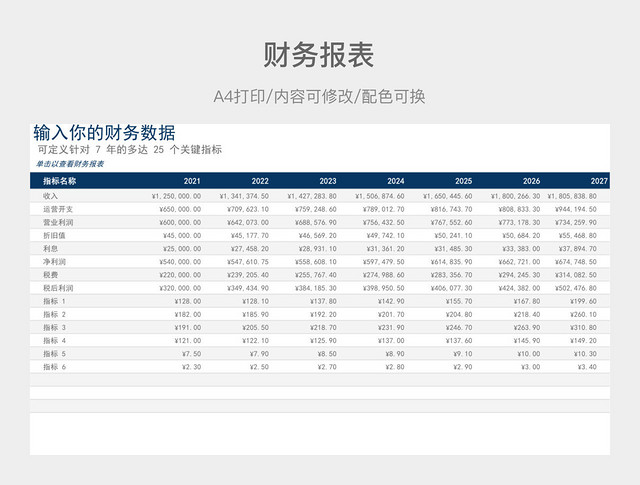
Task: Click the 财务报表 page title
Action: [319, 55]
